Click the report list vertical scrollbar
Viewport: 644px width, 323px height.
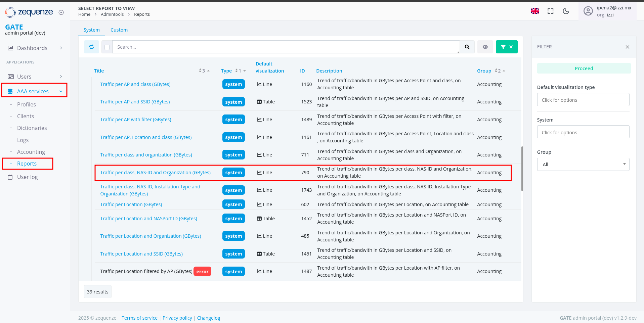[522, 169]
